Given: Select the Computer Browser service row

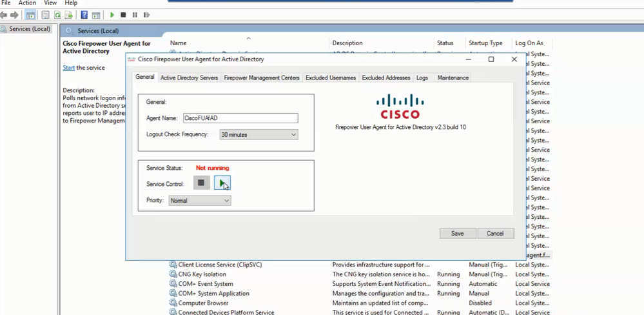Looking at the screenshot, I should [359, 303].
